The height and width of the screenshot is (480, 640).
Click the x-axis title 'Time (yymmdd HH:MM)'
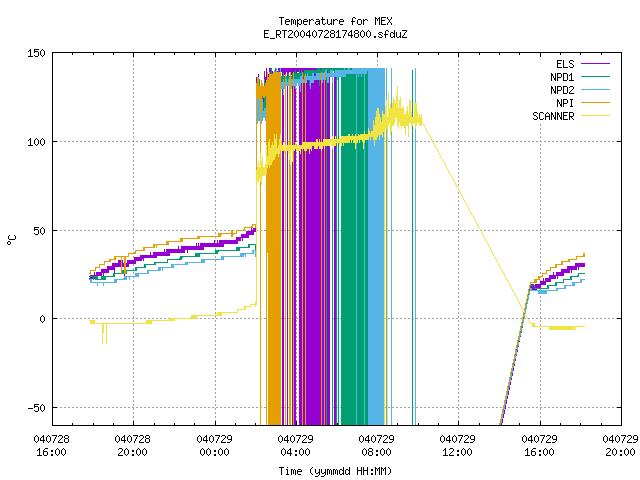click(x=335, y=471)
